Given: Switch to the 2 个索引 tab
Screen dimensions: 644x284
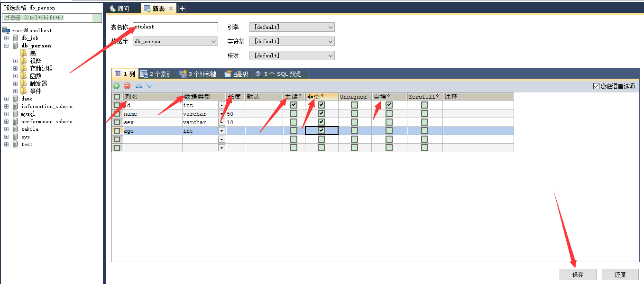Looking at the screenshot, I should 157,74.
